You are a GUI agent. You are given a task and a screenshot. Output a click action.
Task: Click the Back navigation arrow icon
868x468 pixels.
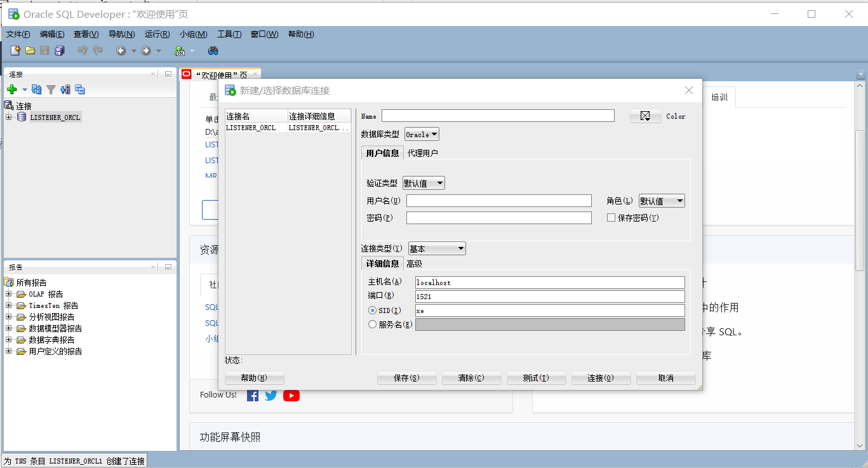[121, 51]
